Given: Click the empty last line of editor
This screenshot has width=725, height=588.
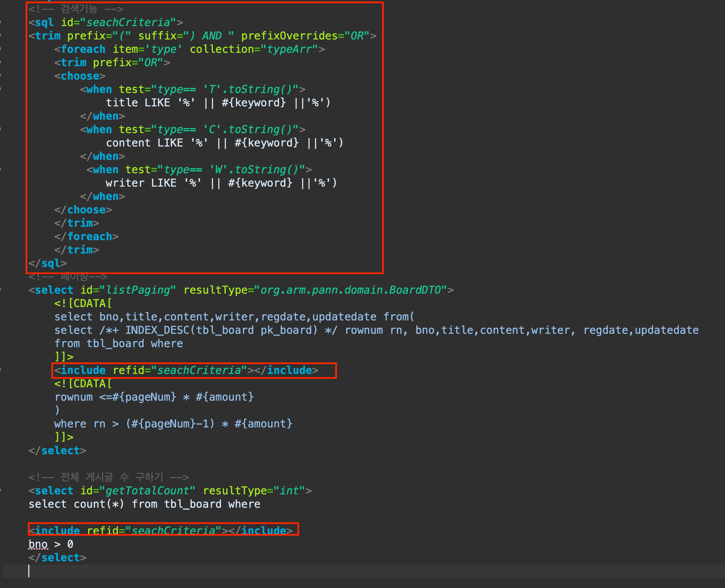Looking at the screenshot, I should pyautogui.click(x=204, y=571).
